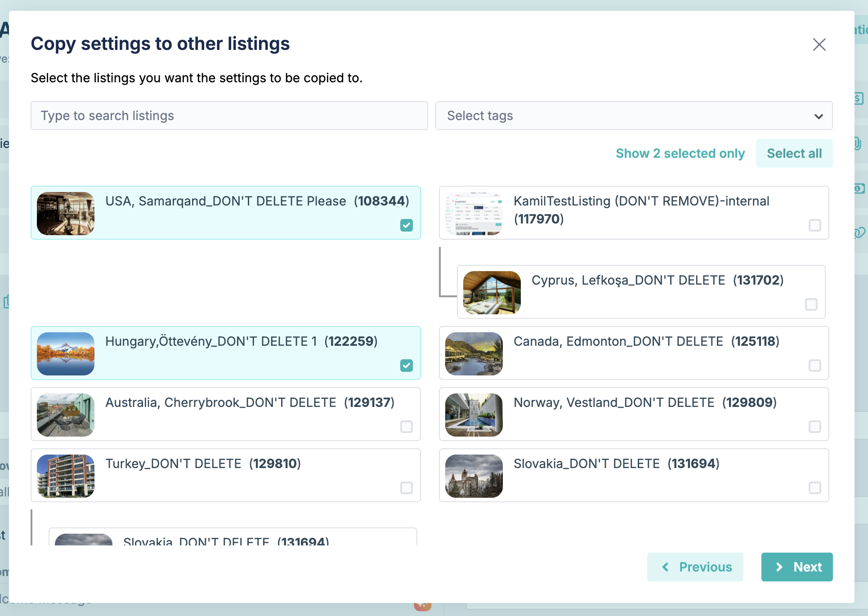Viewport: 868px width, 616px height.
Task: Click the Select all button
Action: point(794,153)
